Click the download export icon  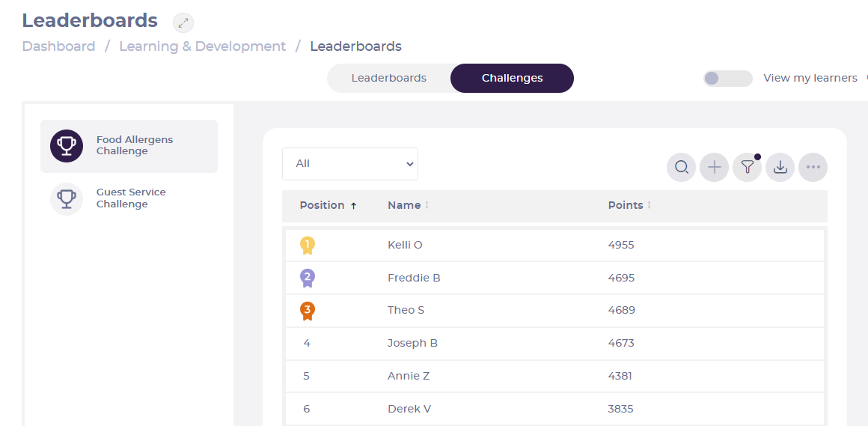[780, 167]
